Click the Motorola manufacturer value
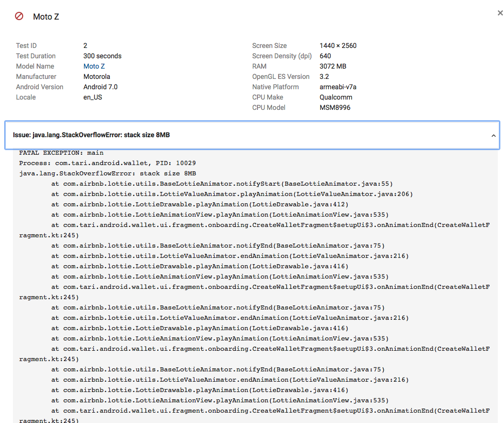 [x=97, y=76]
